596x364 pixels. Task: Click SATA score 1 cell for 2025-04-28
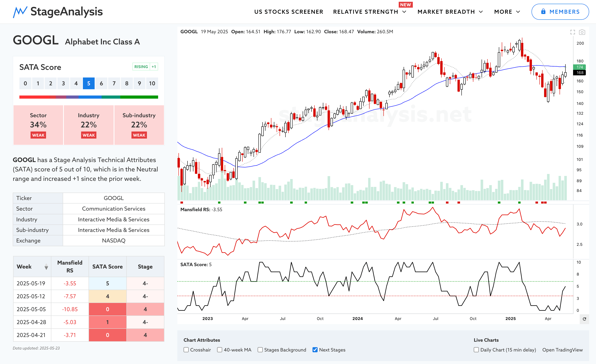point(108,322)
